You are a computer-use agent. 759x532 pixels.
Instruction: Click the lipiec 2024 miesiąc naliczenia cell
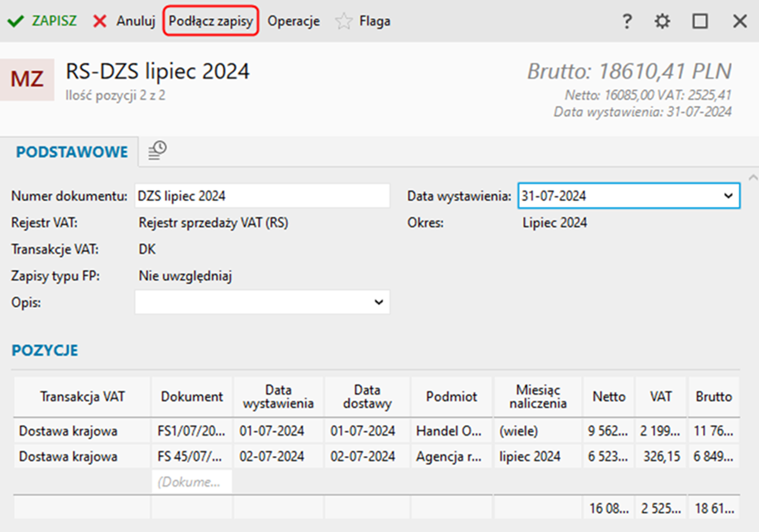coord(538,456)
